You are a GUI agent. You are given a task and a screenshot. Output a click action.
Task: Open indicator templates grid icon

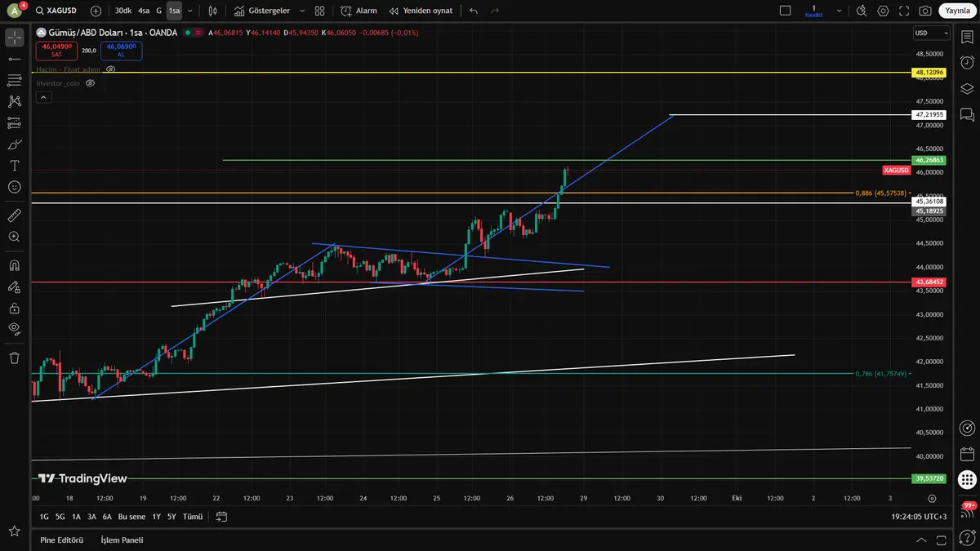tap(319, 11)
